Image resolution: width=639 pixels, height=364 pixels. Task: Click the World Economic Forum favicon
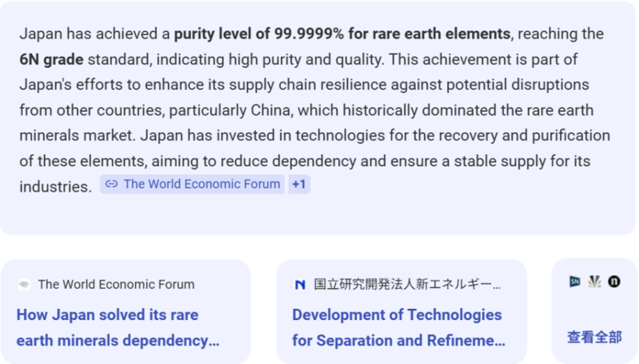(24, 284)
